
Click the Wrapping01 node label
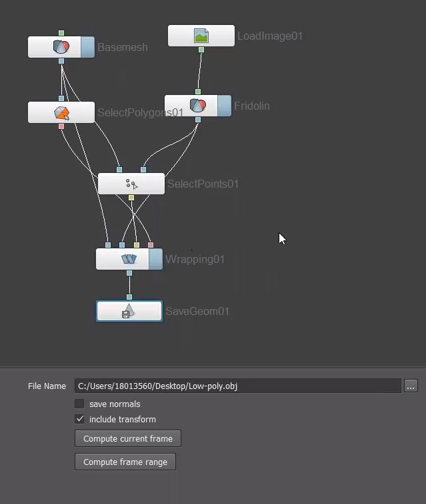195,259
